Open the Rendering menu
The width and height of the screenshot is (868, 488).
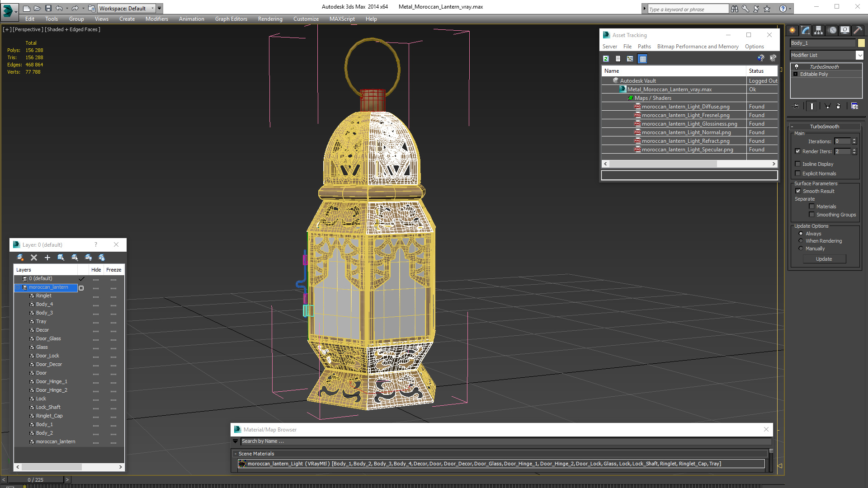click(x=270, y=19)
